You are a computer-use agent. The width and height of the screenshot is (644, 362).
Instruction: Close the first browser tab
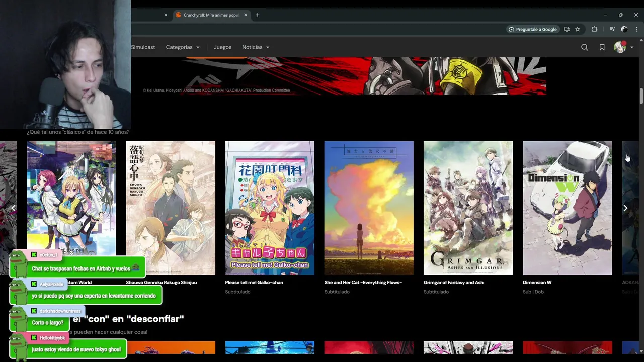[x=166, y=15]
